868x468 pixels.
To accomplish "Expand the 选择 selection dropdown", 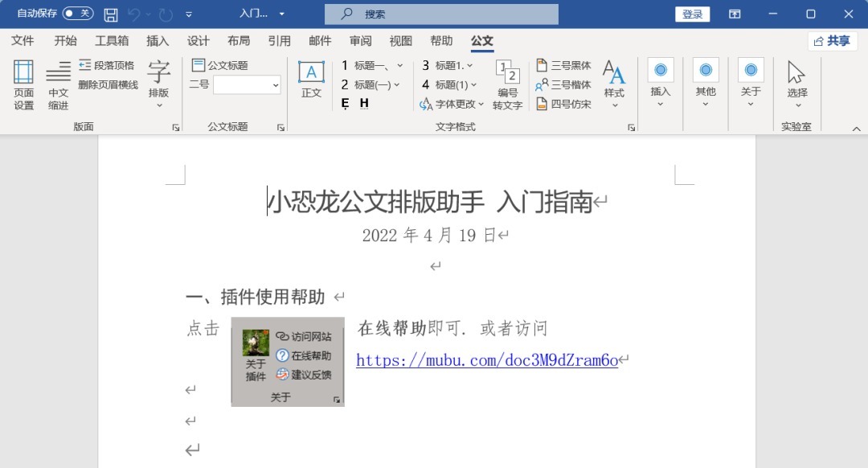I will (x=796, y=84).
